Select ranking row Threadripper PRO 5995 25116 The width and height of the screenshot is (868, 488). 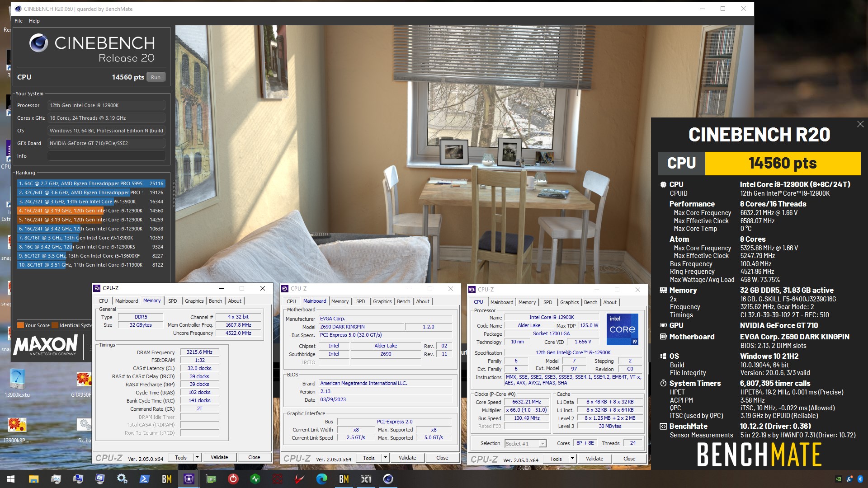pos(91,183)
